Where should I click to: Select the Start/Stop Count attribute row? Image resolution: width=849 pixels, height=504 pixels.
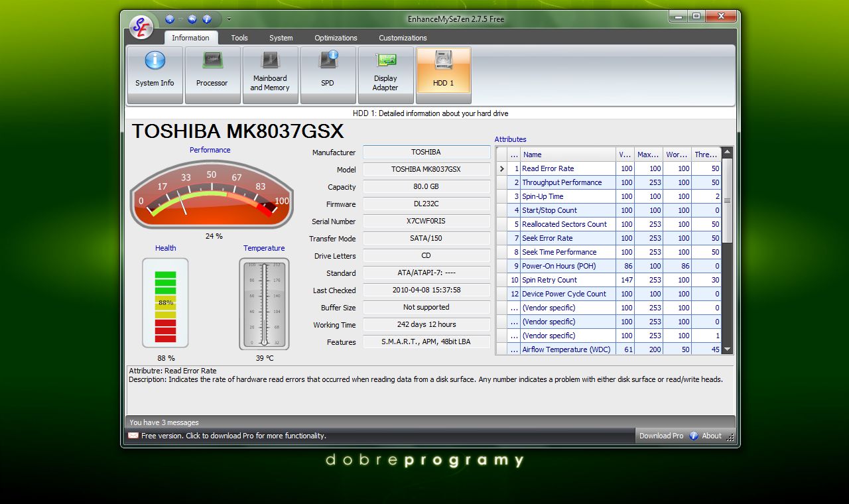point(608,210)
